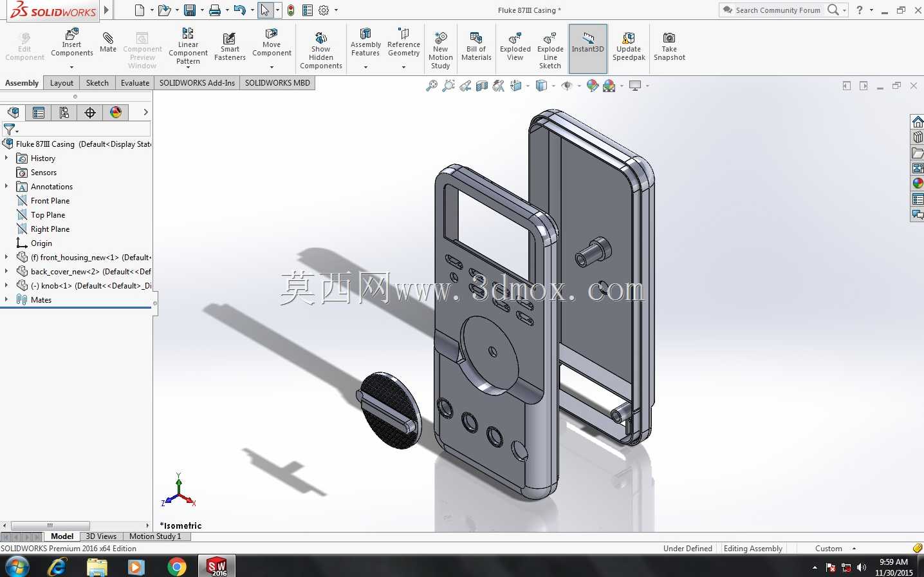This screenshot has width=924, height=577.
Task: Click Explode Line Sketch tool
Action: (x=550, y=50)
